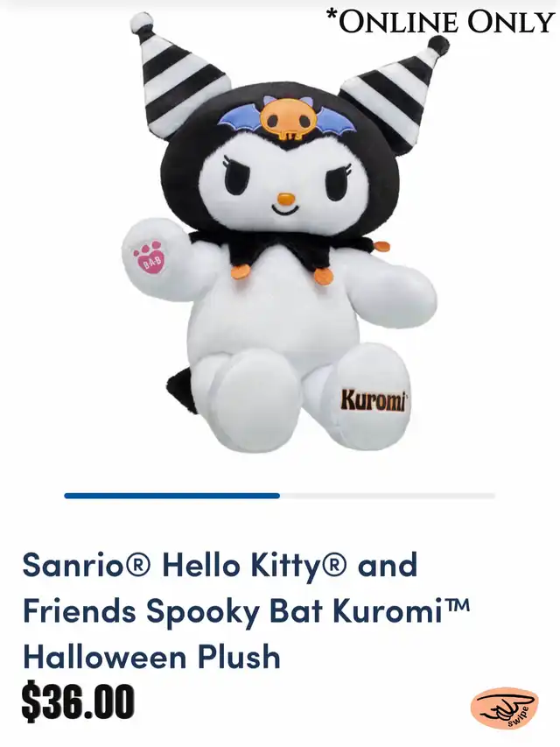Click the white pom-pom on left ear
The height and width of the screenshot is (747, 560).
click(x=142, y=22)
